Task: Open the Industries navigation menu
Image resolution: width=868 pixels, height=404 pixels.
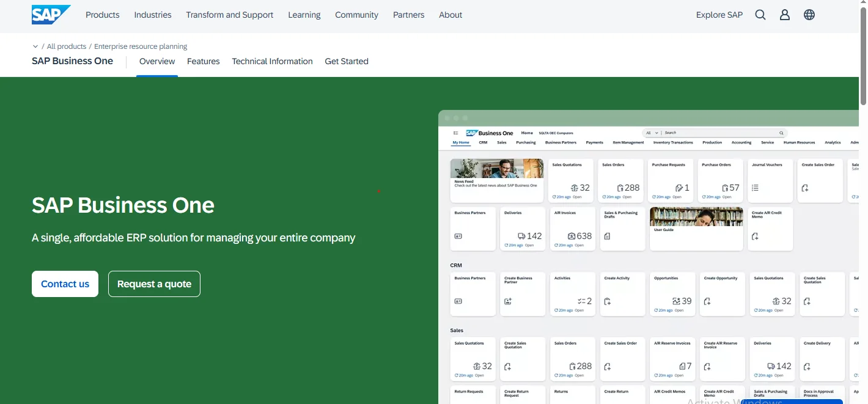Action: click(x=153, y=15)
